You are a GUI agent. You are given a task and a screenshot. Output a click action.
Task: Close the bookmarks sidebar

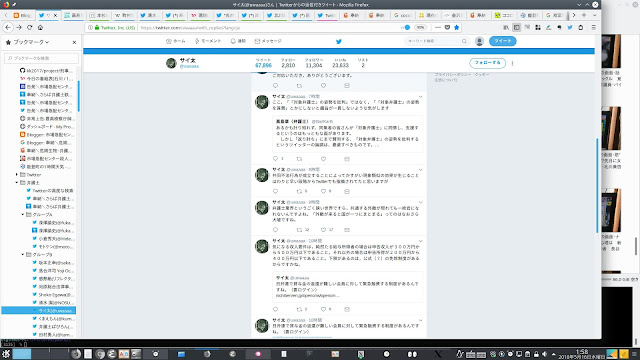[x=74, y=42]
